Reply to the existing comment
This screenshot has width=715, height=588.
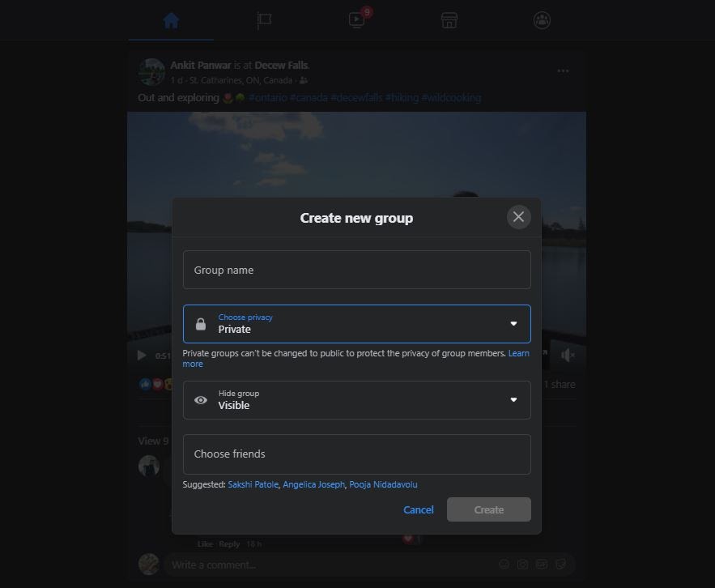point(229,543)
